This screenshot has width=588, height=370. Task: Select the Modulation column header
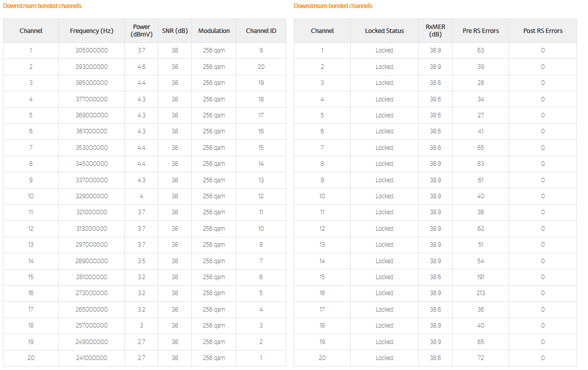pyautogui.click(x=214, y=31)
